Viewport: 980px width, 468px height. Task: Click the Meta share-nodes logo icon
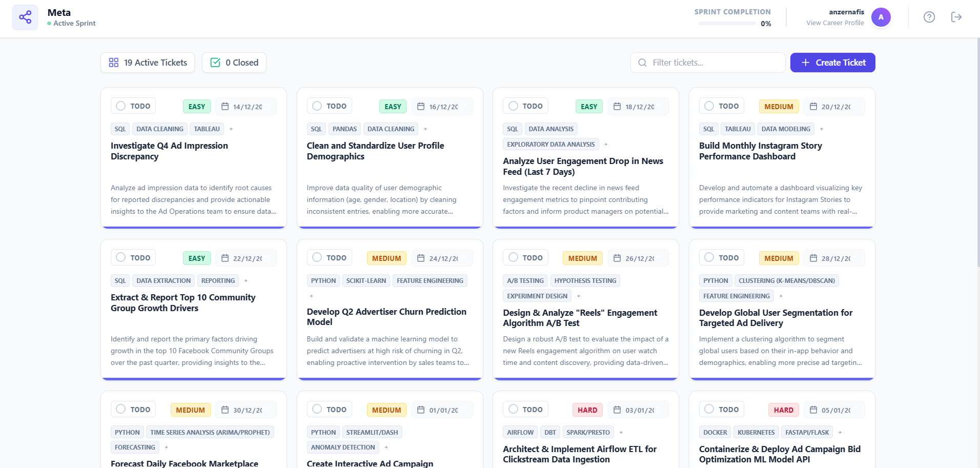(25, 17)
